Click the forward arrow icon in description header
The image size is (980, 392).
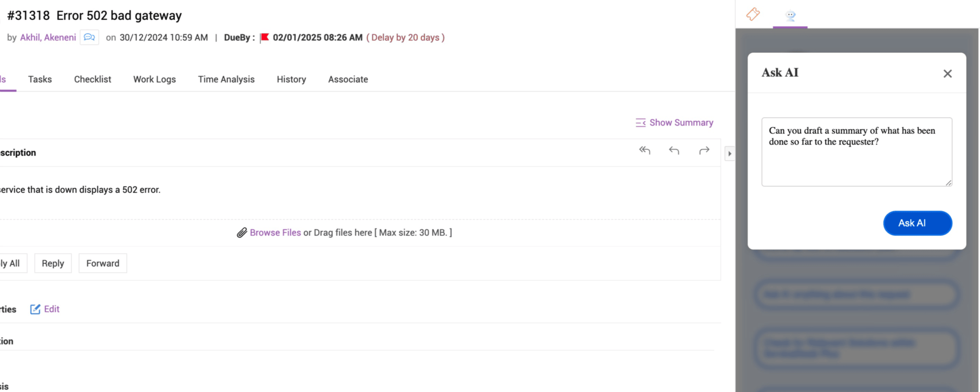tap(704, 151)
